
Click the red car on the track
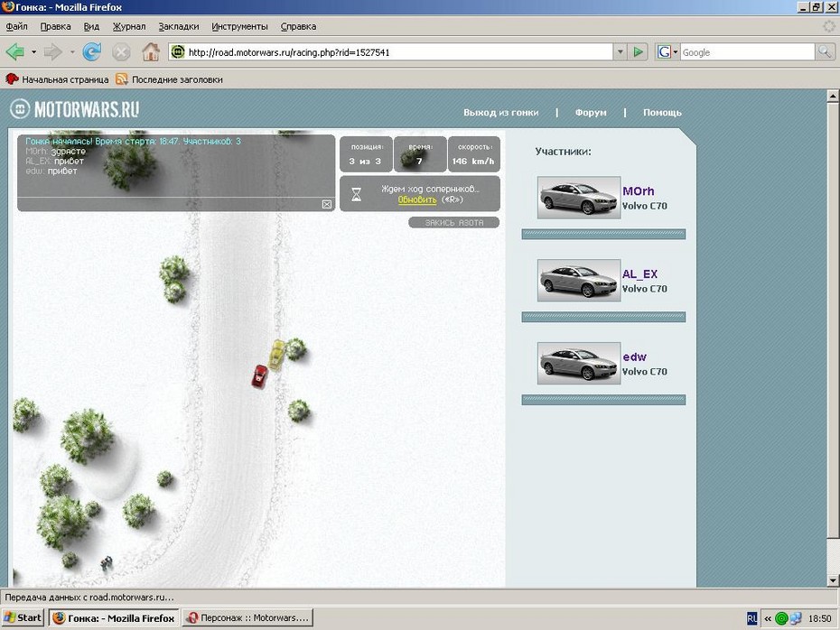(x=260, y=376)
